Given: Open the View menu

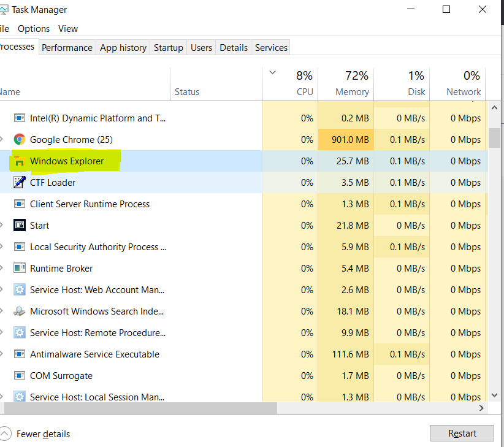Looking at the screenshot, I should (x=68, y=29).
